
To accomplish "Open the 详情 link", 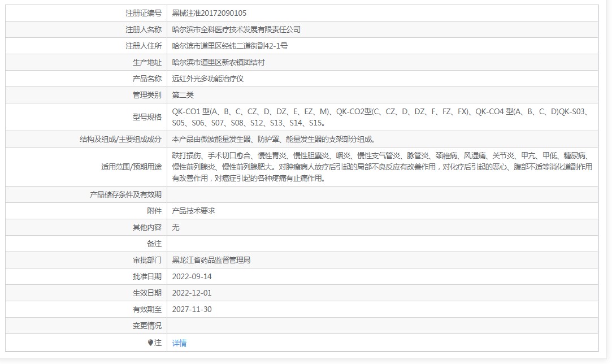I will tap(179, 343).
